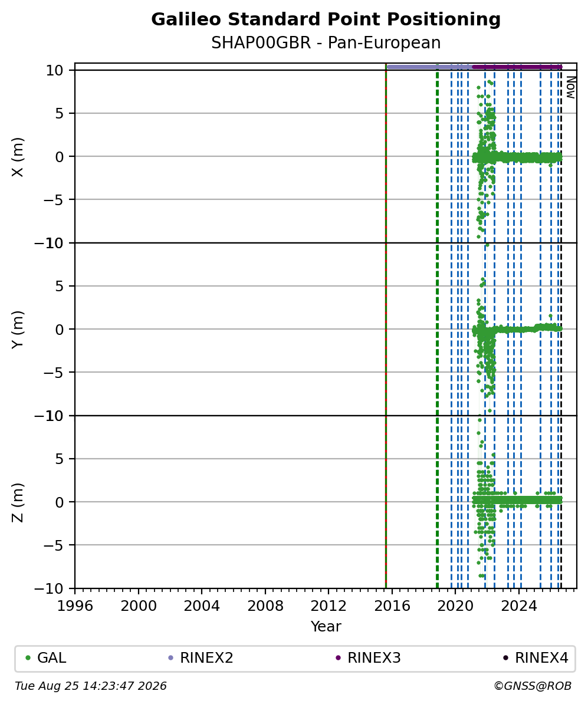
Task: Click the 2000 tick label
Action: click(x=139, y=606)
